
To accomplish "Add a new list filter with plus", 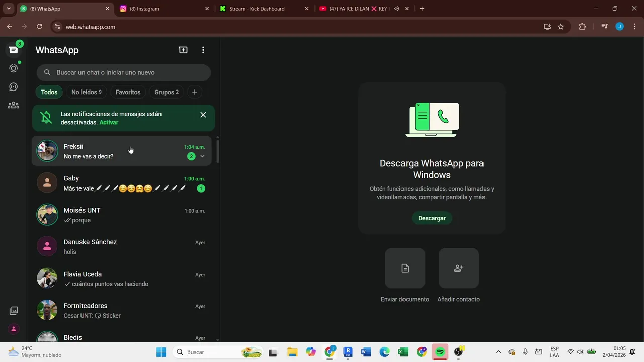I will pyautogui.click(x=195, y=92).
